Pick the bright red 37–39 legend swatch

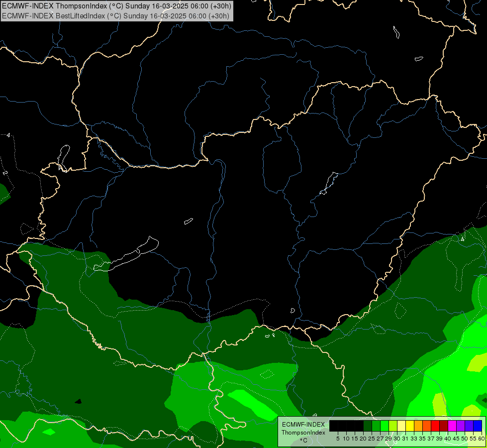pyautogui.click(x=435, y=426)
